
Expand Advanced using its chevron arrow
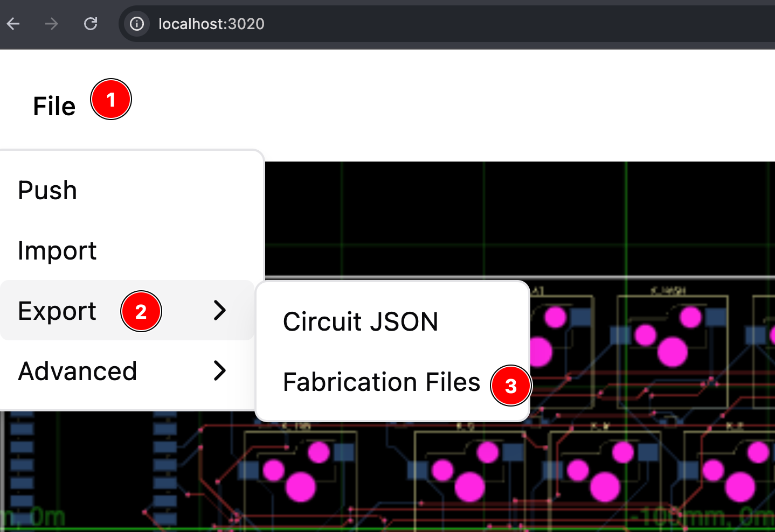point(219,370)
